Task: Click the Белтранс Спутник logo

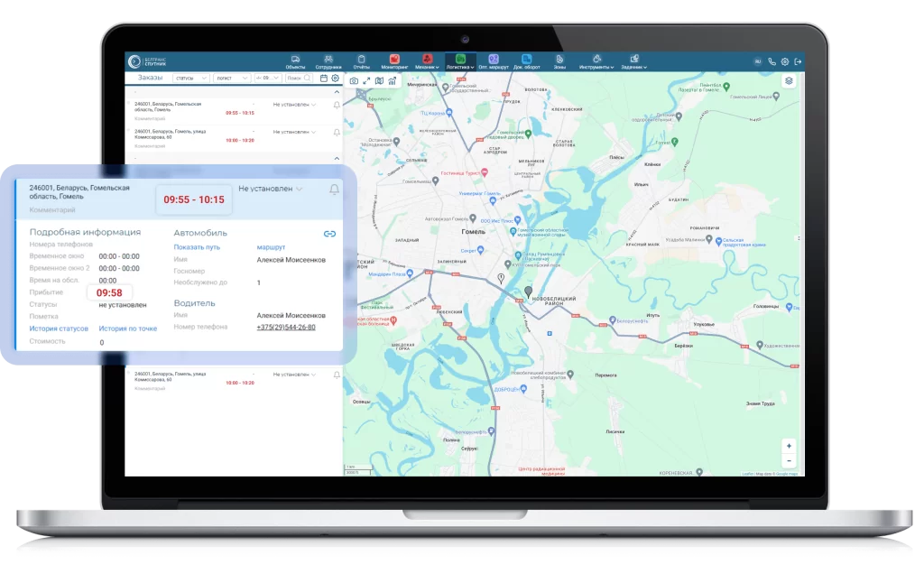Action: [147, 61]
